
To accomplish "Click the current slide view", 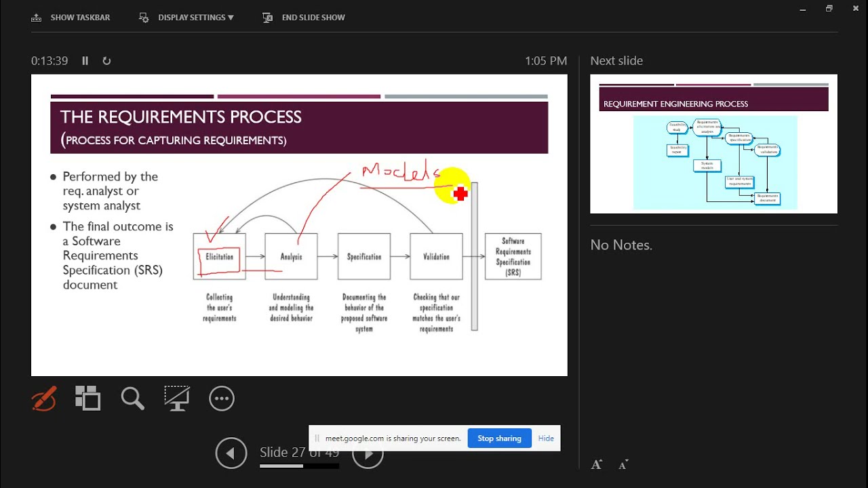I will tap(299, 225).
